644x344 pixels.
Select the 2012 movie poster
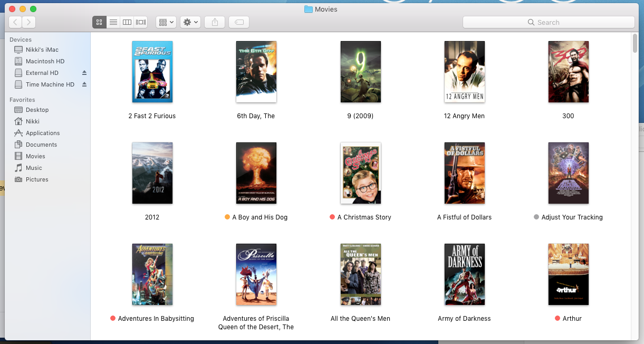click(152, 173)
